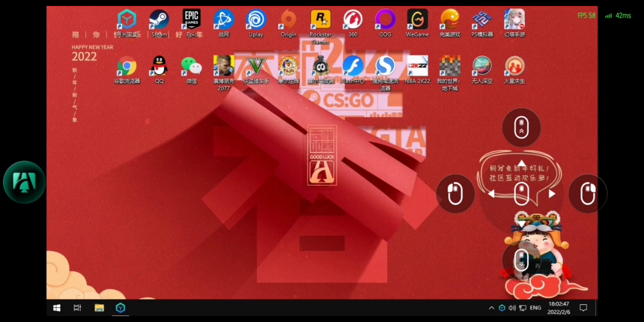Launch 赛博朋克2077 game shortcut
This screenshot has height=322, width=644.
[224, 73]
